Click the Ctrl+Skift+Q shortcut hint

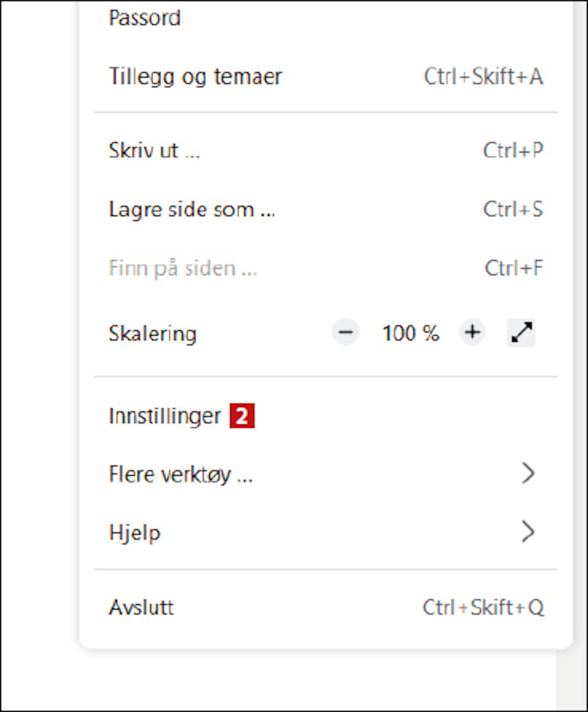tap(483, 607)
